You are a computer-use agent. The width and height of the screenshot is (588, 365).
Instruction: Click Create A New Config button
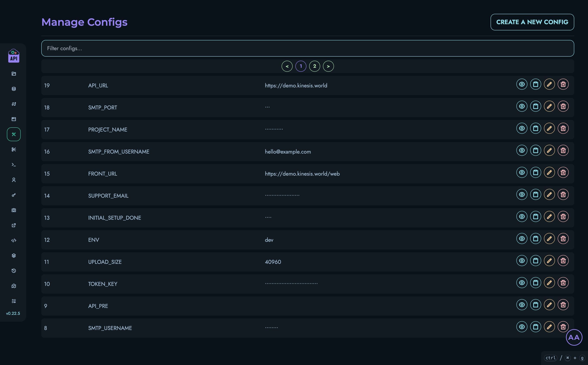[532, 22]
